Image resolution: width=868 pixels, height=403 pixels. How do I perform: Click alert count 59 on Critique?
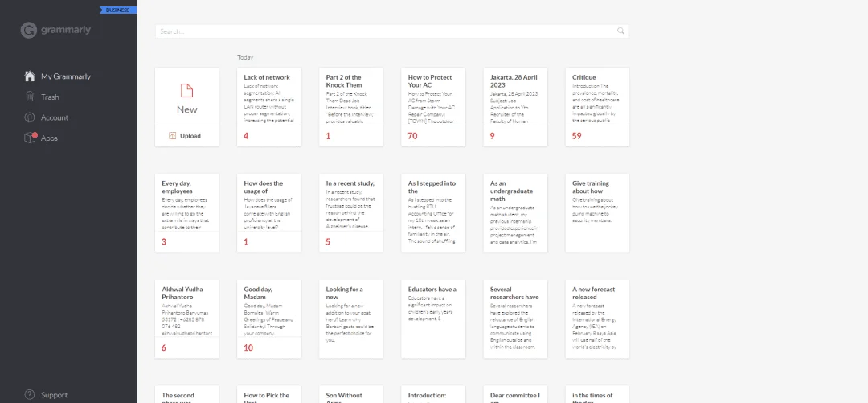tap(577, 136)
